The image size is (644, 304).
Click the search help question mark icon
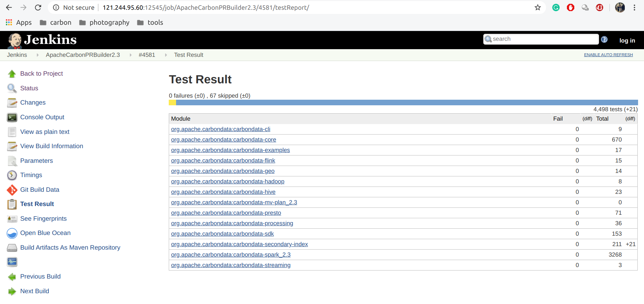click(604, 39)
